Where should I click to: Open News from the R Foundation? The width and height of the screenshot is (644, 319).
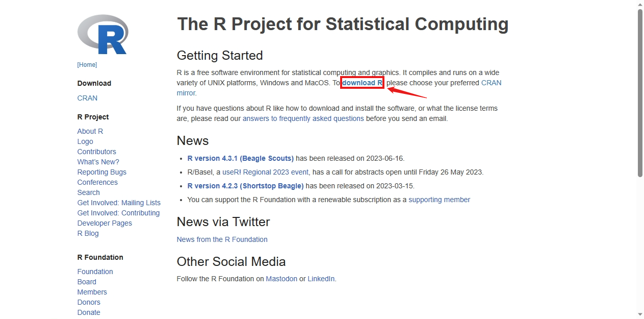click(222, 239)
